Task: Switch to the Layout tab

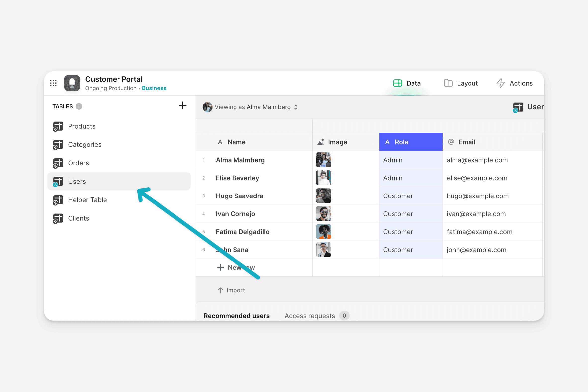Action: [x=461, y=83]
